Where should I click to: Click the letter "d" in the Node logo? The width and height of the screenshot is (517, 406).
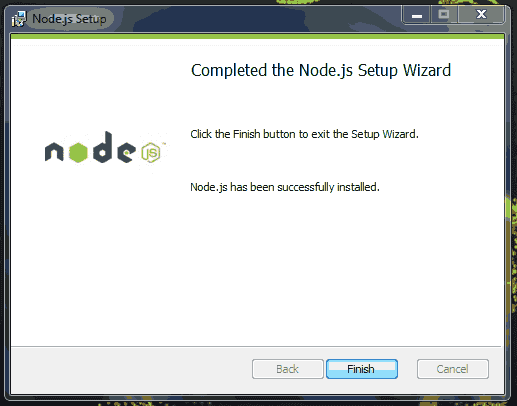102,147
